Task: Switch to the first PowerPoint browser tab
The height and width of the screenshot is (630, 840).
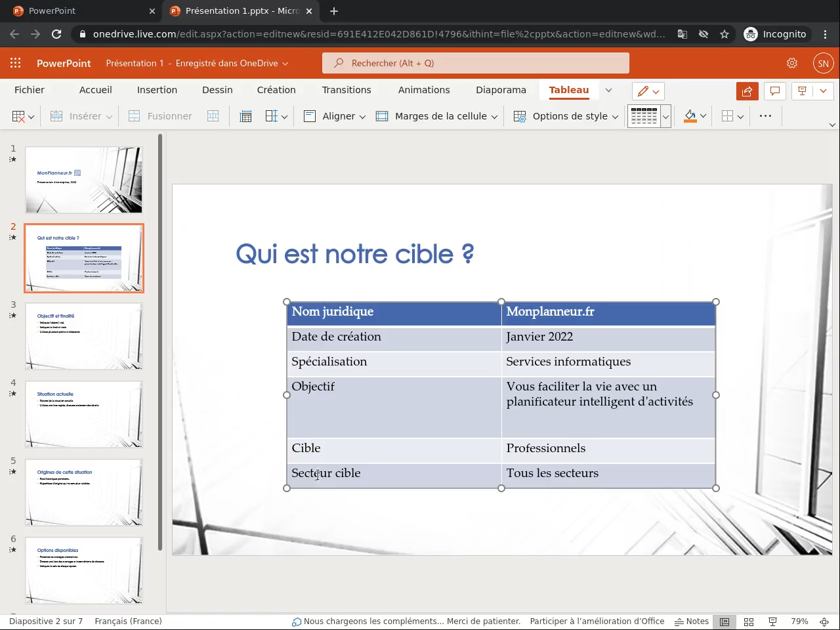Action: 82,11
